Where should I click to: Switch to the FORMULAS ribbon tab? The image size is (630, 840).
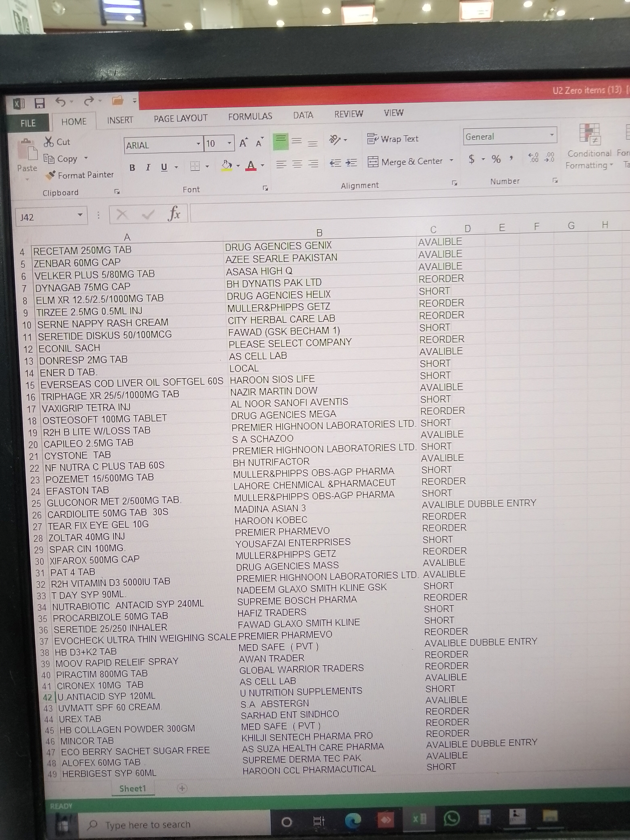250,117
